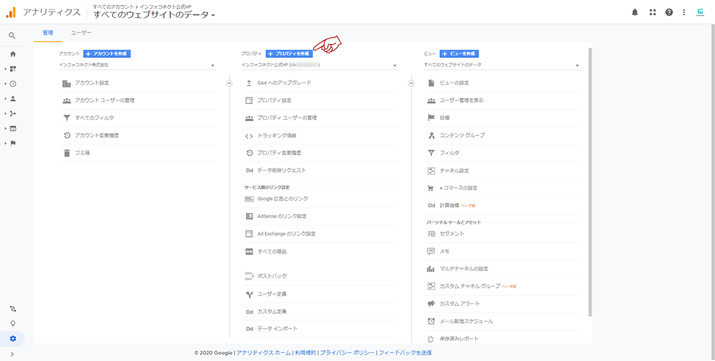Expand トラッキング情報 code icon row

point(319,135)
